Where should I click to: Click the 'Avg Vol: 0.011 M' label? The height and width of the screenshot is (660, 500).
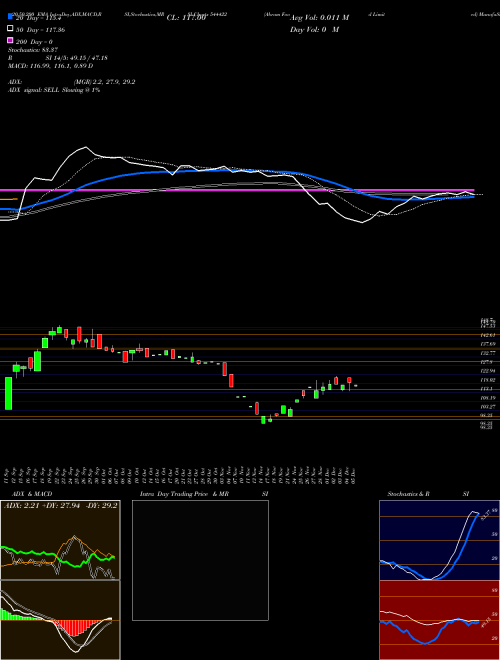pos(319,18)
